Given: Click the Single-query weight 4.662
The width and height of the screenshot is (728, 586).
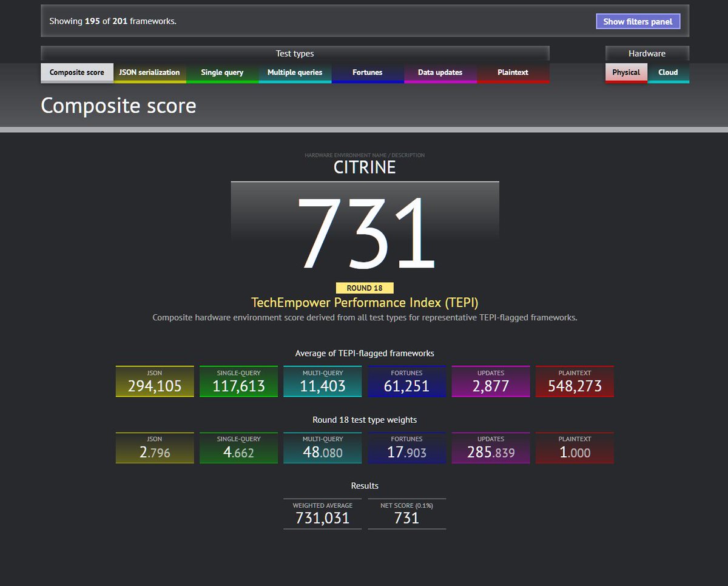Looking at the screenshot, I should click(238, 452).
